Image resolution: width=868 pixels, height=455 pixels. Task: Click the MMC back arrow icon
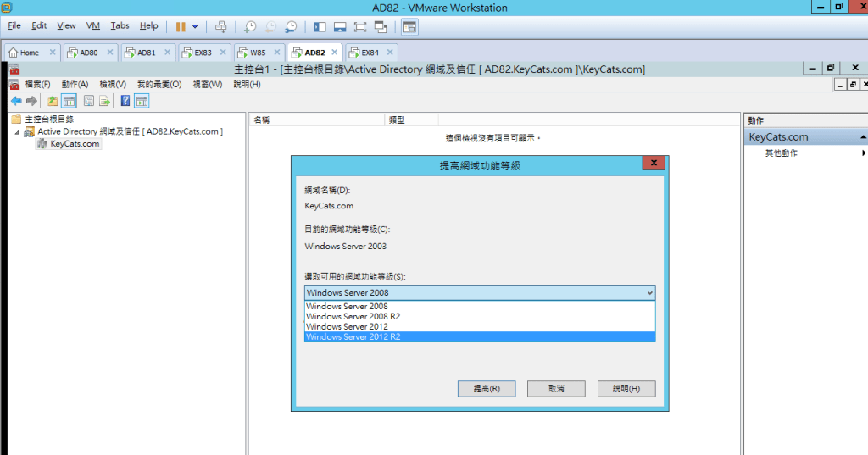click(16, 101)
